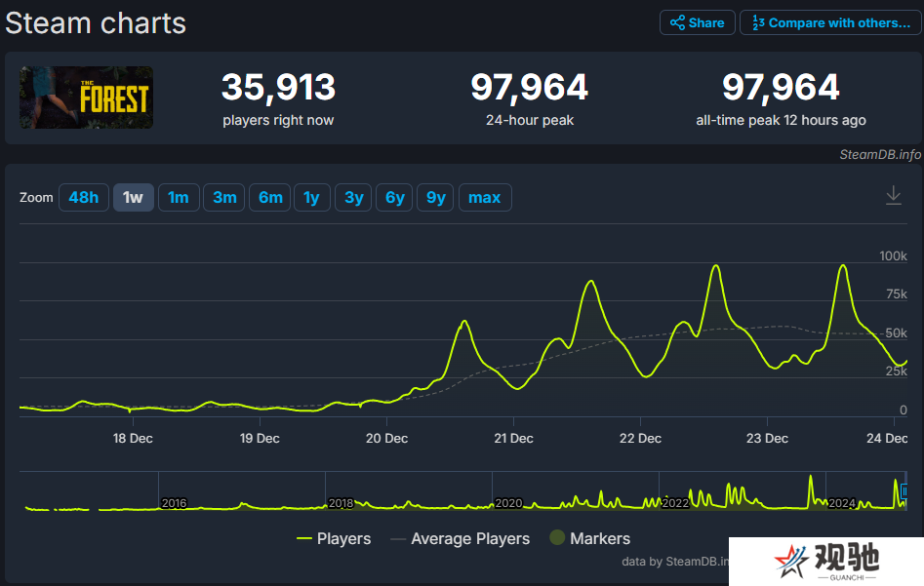Click the 23 Dec axis label
Image resolution: width=924 pixels, height=586 pixels.
[767, 438]
